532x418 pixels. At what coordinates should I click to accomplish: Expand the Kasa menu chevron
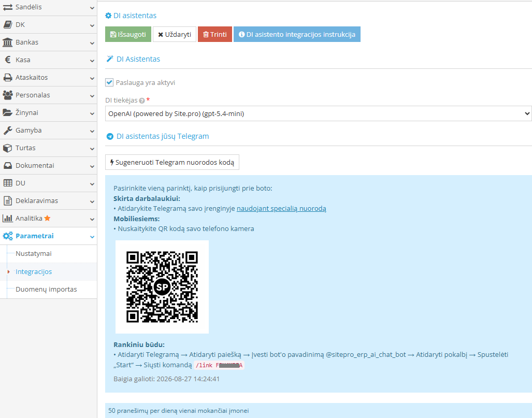(x=92, y=61)
